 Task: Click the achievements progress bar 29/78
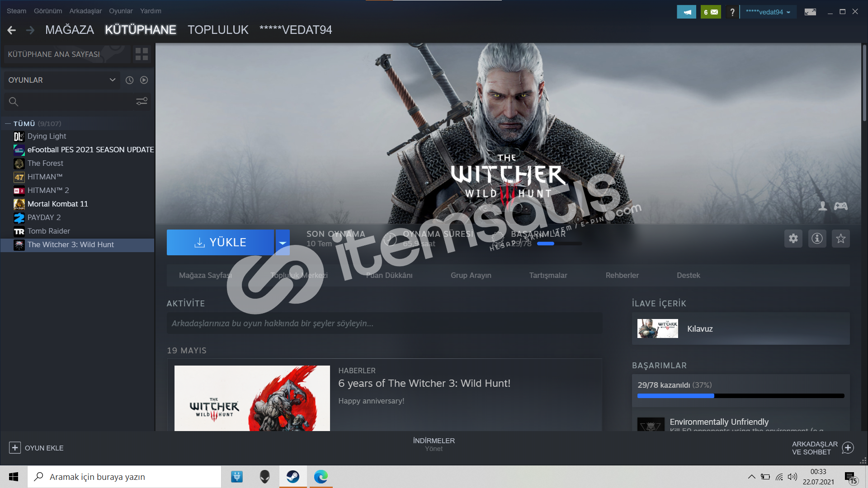(x=741, y=396)
